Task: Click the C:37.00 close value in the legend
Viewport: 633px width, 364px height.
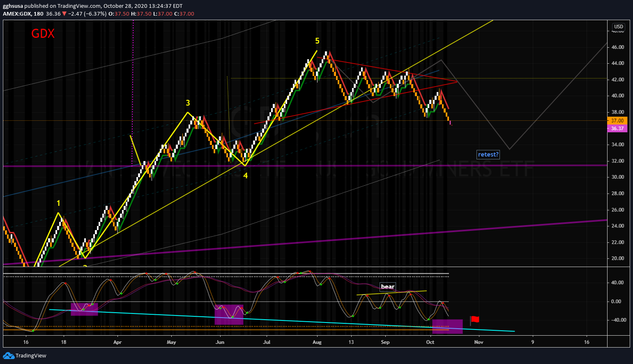Action: (x=184, y=14)
